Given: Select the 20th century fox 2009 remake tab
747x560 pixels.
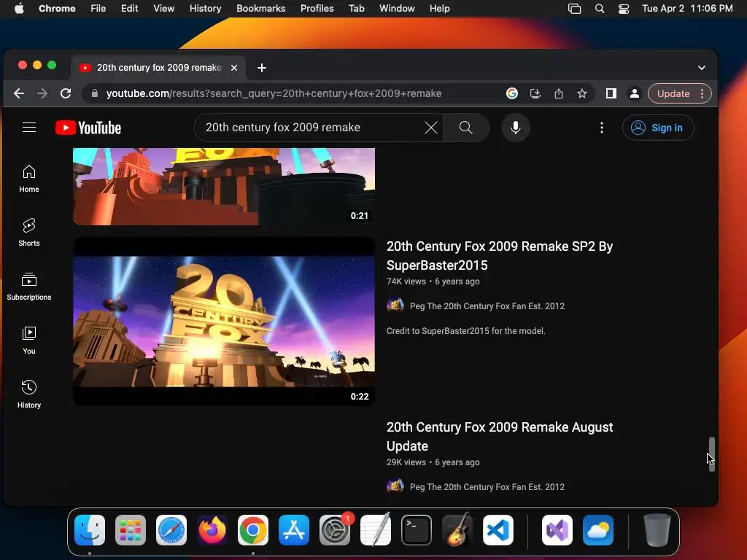Looking at the screenshot, I should click(x=158, y=68).
